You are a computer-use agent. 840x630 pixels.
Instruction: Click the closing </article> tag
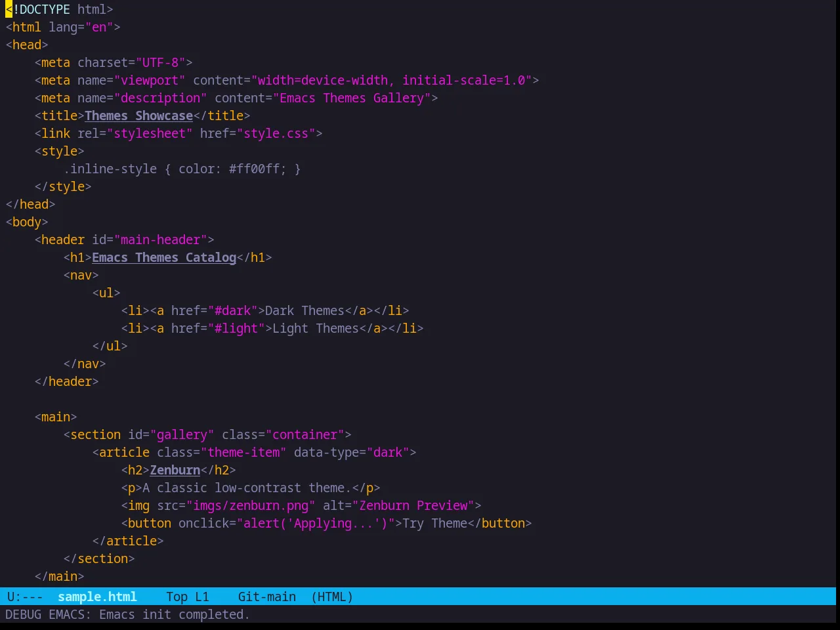[x=128, y=541]
